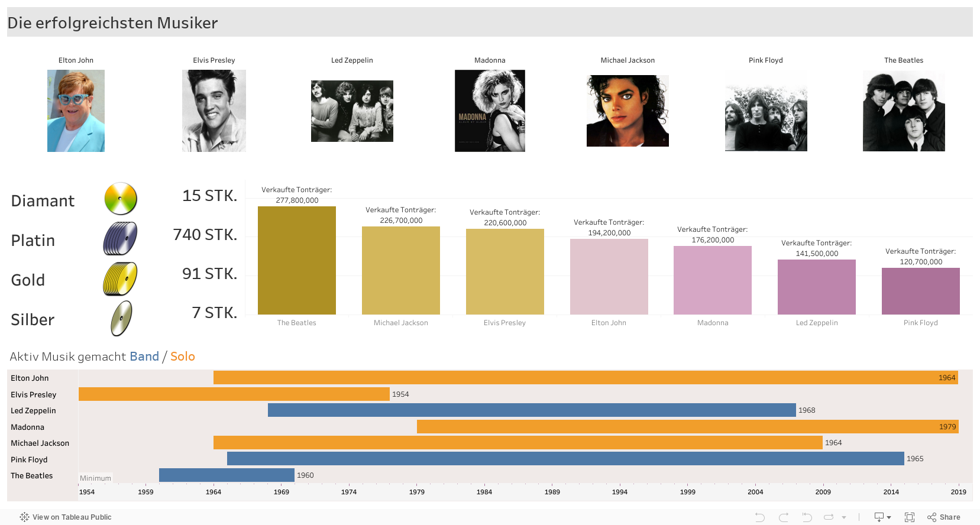Image resolution: width=980 pixels, height=525 pixels.
Task: Open the Download dropdown in toolbar
Action: [x=882, y=517]
